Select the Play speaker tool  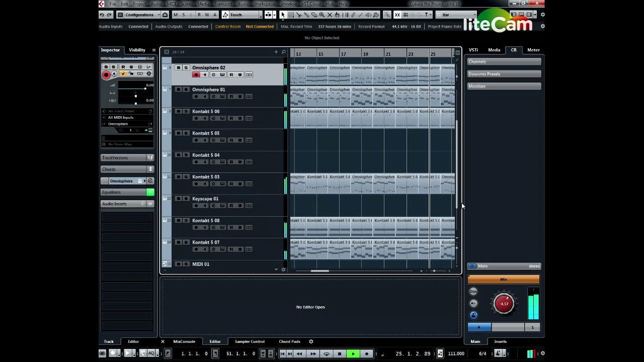point(368,15)
